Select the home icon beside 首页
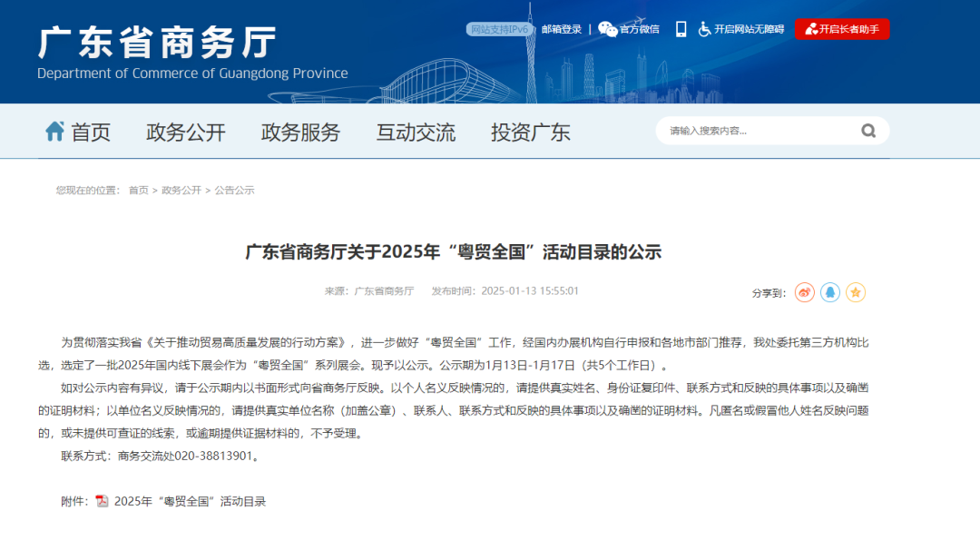 tap(54, 129)
